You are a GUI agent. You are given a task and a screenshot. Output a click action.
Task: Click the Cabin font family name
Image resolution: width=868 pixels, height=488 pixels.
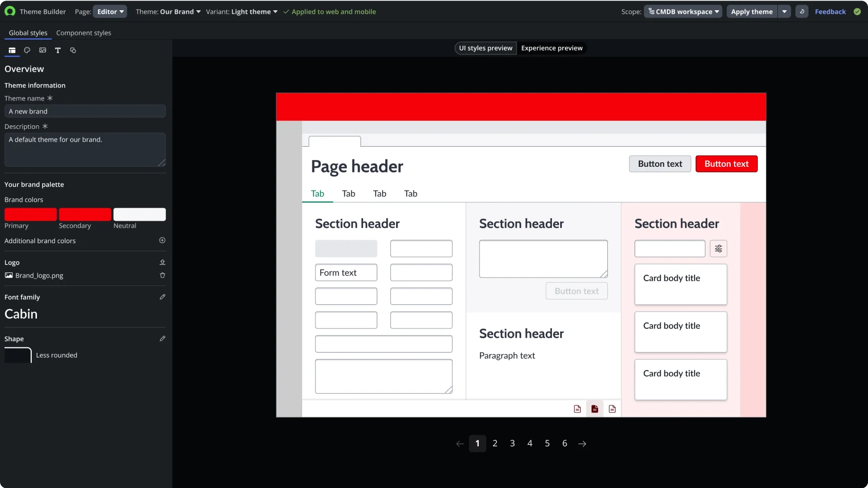click(x=21, y=314)
